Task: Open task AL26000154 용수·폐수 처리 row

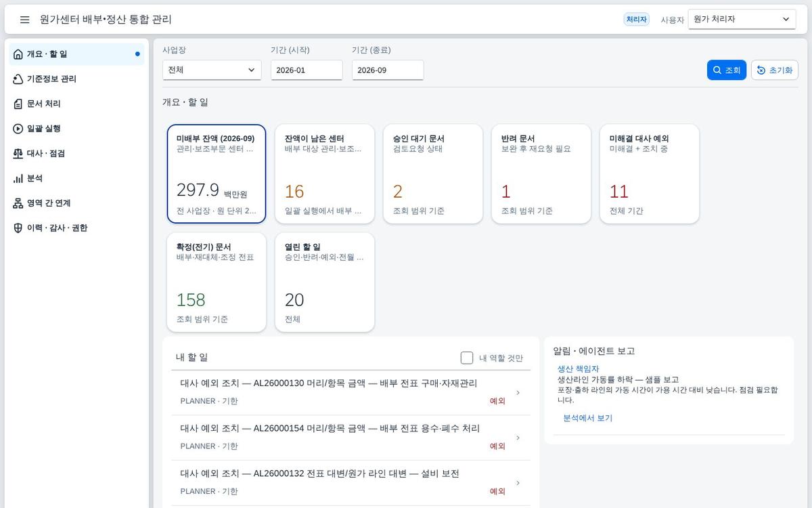Action: (351, 438)
